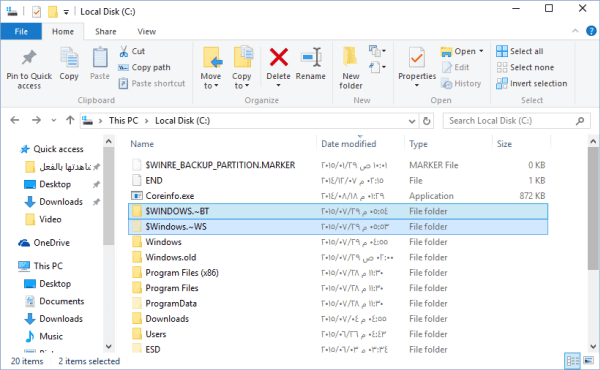
Task: Select the Program Files (x86) folder
Action: (338, 272)
